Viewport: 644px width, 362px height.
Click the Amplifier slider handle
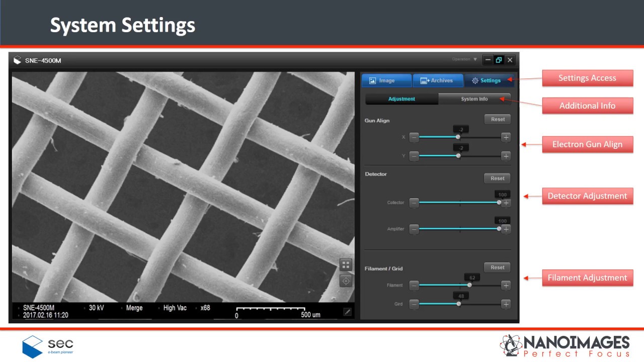coord(499,229)
